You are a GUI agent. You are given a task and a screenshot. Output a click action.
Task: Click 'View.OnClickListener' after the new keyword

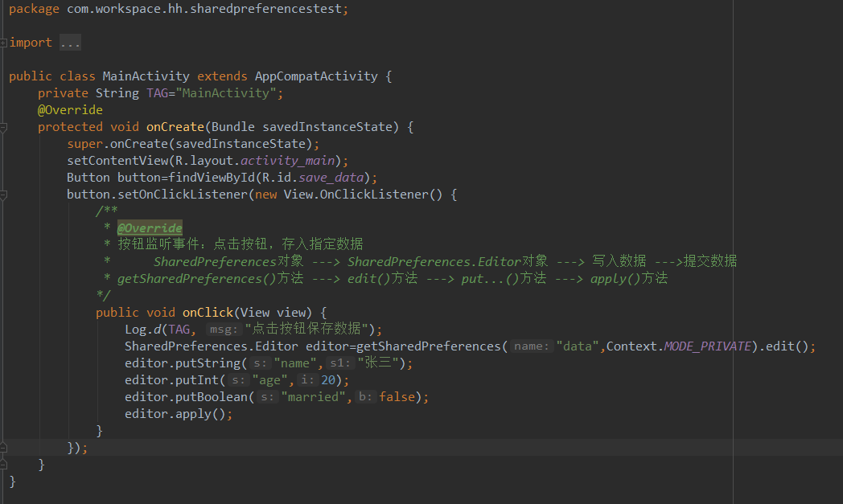pyautogui.click(x=356, y=195)
